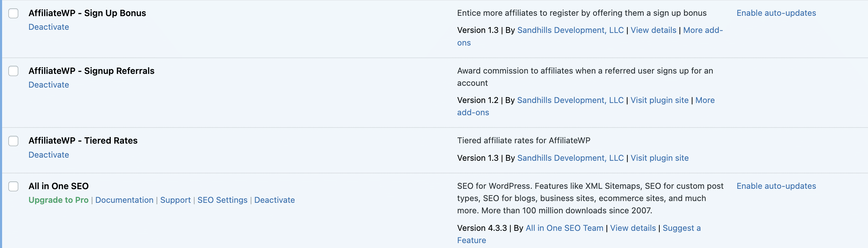
Task: Visit plugin site for Tiered Rates
Action: point(660,158)
